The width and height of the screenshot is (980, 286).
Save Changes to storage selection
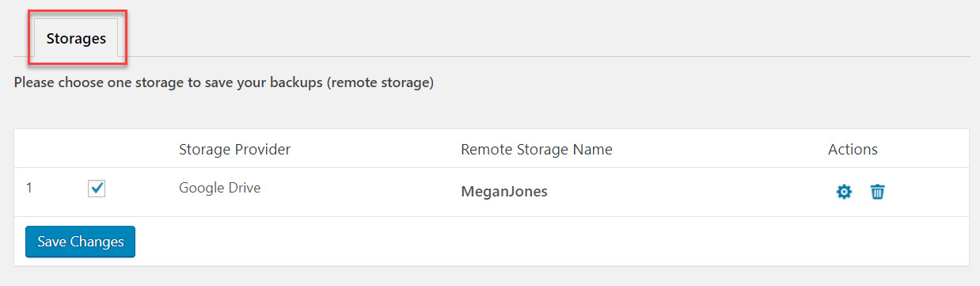tap(80, 242)
